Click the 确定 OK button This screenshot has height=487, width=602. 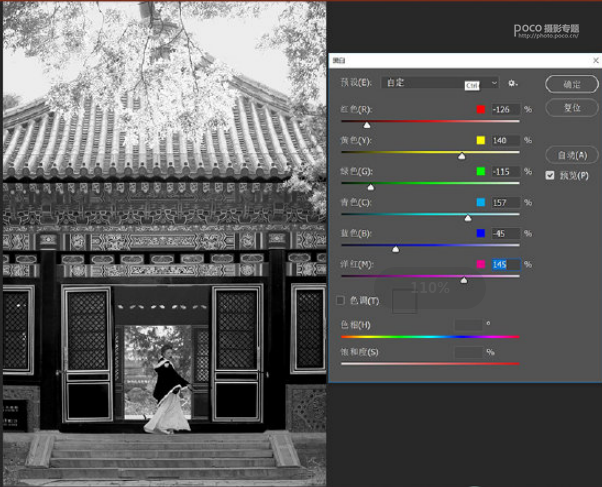[x=572, y=84]
